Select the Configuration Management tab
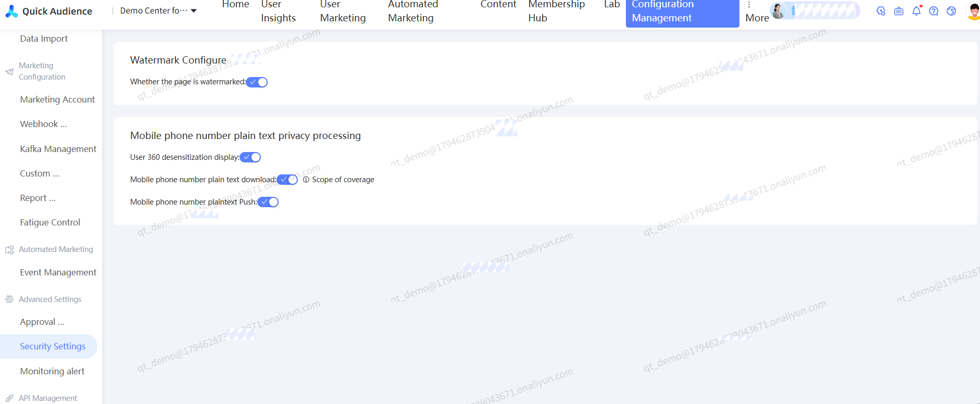The width and height of the screenshot is (980, 404). click(x=682, y=12)
